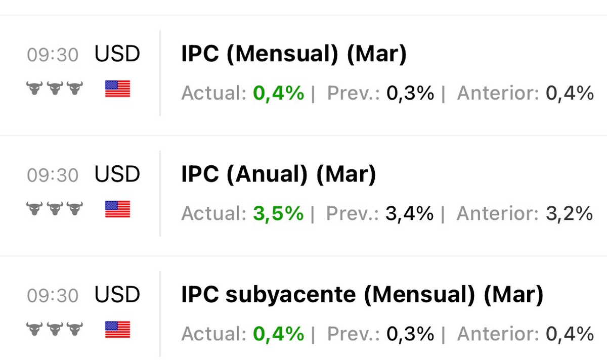Tap the US flag in IPC (Anual) row

click(x=118, y=209)
